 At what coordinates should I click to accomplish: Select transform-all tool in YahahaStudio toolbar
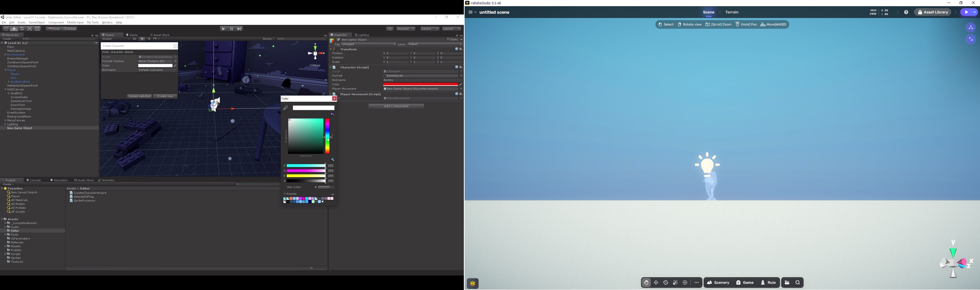click(x=685, y=283)
